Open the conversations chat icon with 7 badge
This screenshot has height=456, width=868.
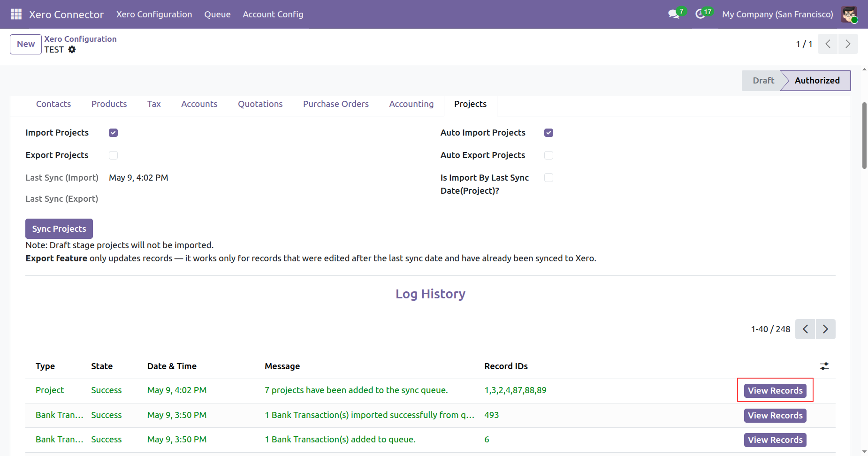674,14
